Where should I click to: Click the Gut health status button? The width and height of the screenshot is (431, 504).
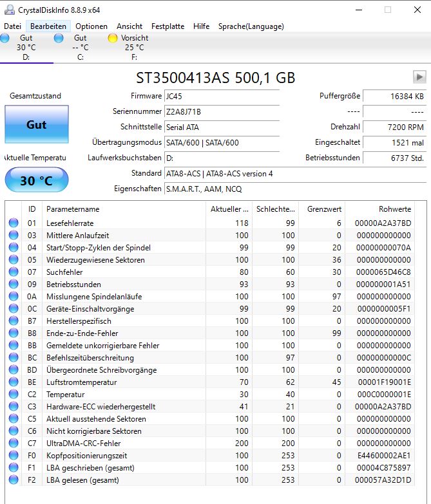tap(37, 124)
